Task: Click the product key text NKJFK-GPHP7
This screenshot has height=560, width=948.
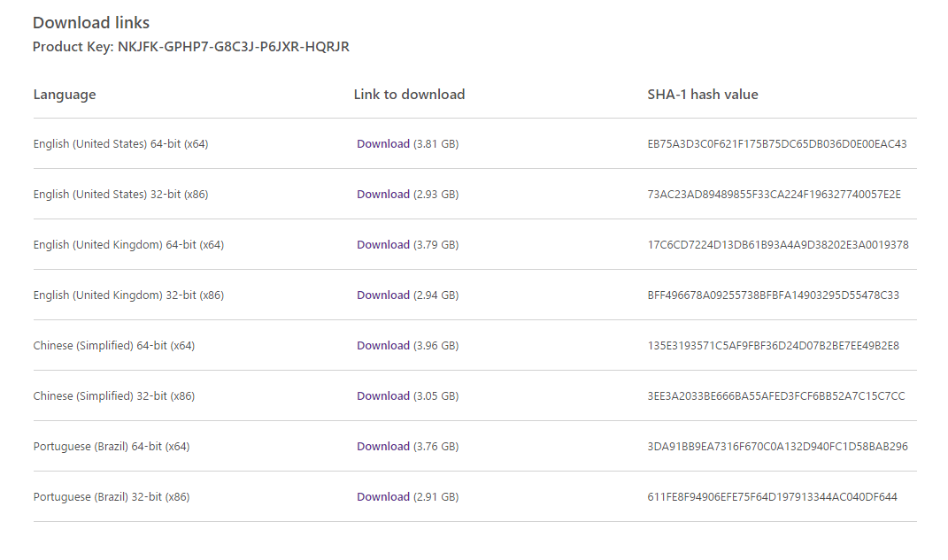Action: pos(233,47)
